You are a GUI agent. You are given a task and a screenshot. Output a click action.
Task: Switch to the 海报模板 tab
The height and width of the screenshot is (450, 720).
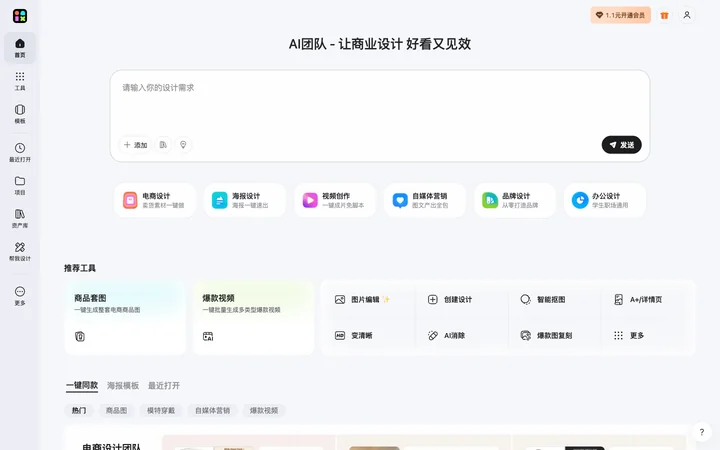[x=123, y=386]
